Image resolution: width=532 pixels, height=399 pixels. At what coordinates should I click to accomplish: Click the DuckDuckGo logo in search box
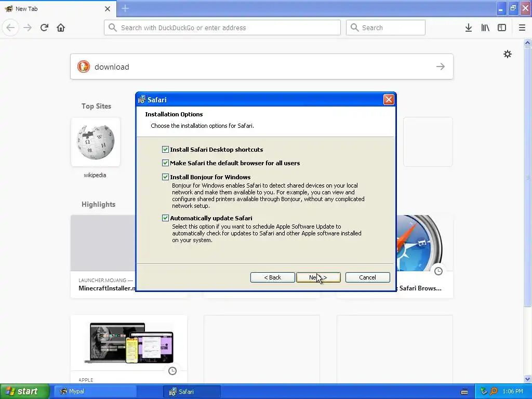84,66
